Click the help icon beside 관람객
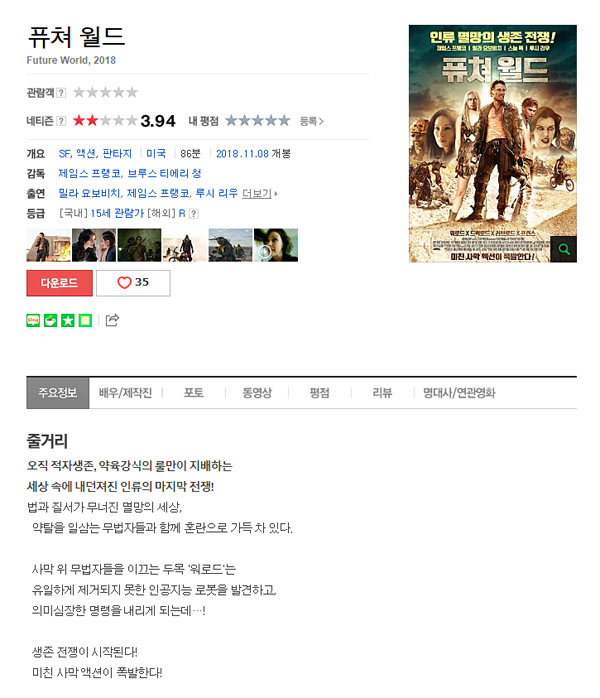Viewport: 600px width, 698px height. [x=61, y=93]
